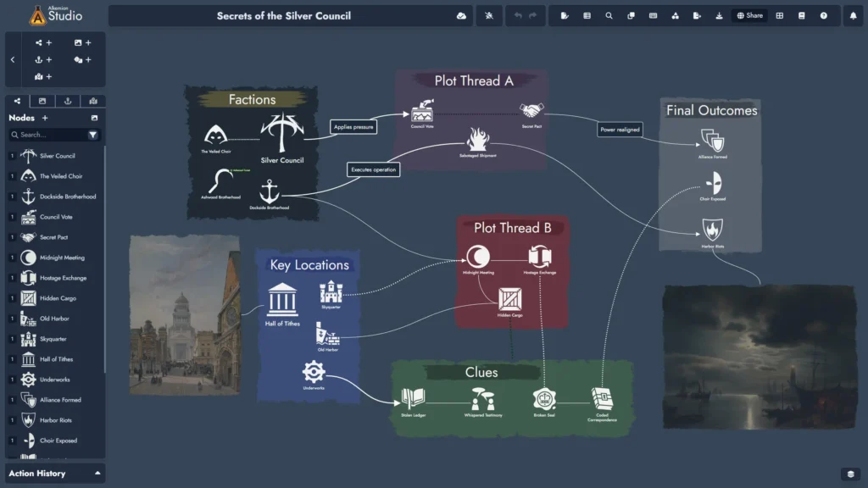Viewport: 868px width, 488px height.
Task: Click the Midnight Meeting moon icon
Action: tap(477, 254)
